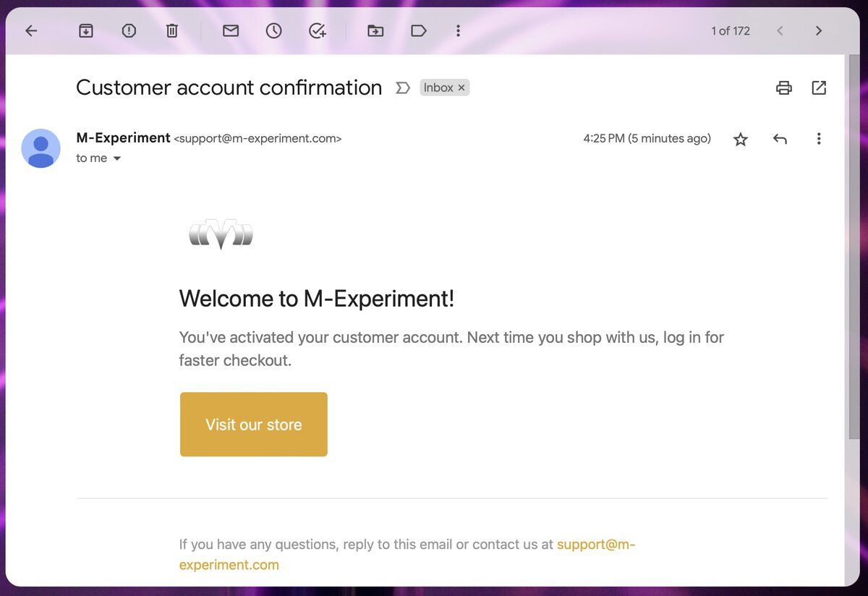Viewport: 868px width, 596px height.
Task: Navigate back to the inbox
Action: [30, 30]
